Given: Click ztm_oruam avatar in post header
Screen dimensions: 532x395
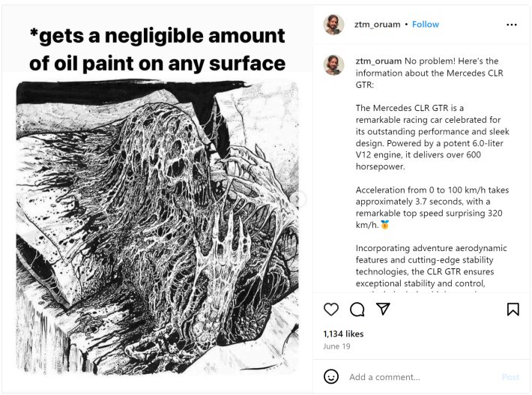Looking at the screenshot, I should point(333,25).
